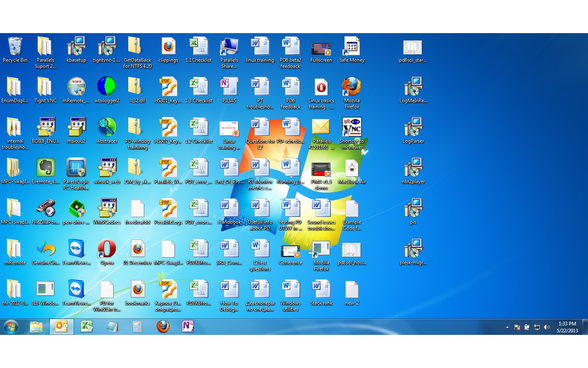Screen dimensions: 588x368
Task: Open Firefox from the taskbar
Action: tap(163, 327)
